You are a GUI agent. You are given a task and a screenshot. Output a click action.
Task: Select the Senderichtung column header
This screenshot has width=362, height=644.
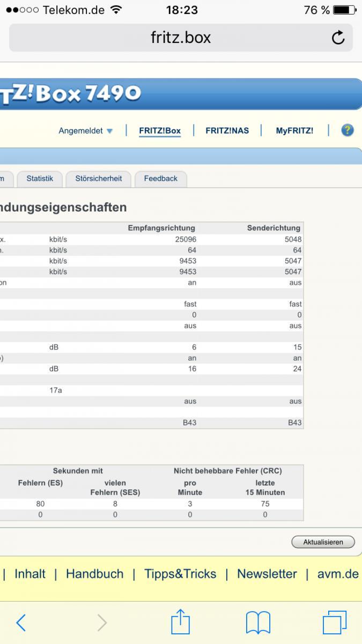pos(274,228)
